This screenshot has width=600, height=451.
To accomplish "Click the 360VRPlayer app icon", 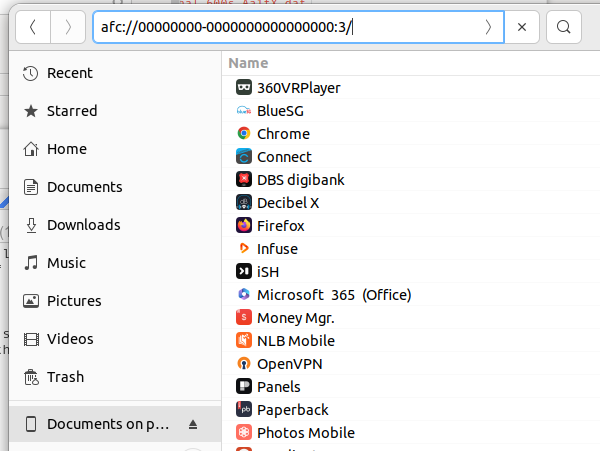I will tap(244, 87).
